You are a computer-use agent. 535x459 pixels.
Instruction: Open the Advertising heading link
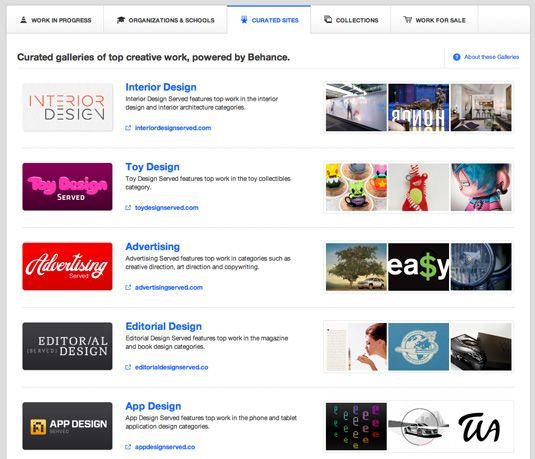click(153, 246)
